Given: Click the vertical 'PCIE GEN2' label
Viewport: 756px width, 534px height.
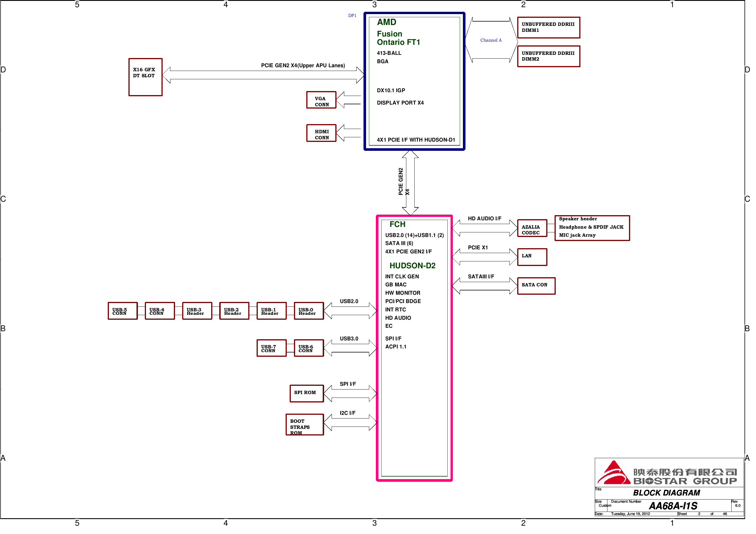Looking at the screenshot, I should [400, 182].
